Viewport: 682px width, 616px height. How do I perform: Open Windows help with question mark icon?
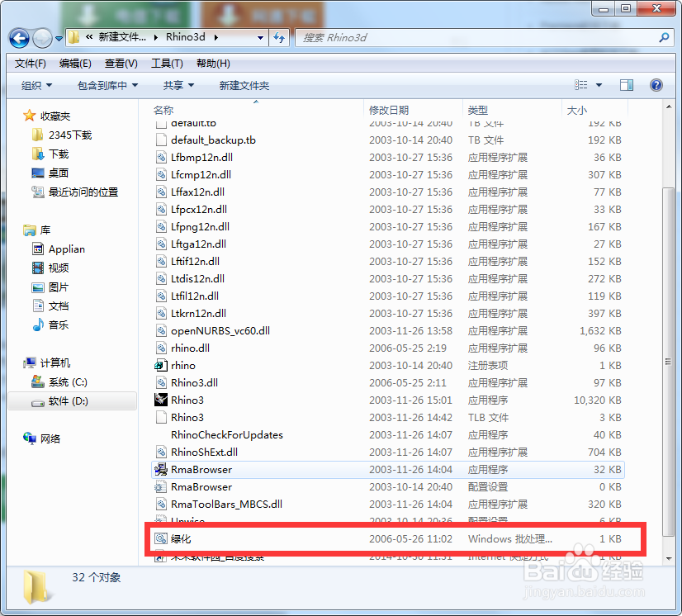click(x=656, y=85)
